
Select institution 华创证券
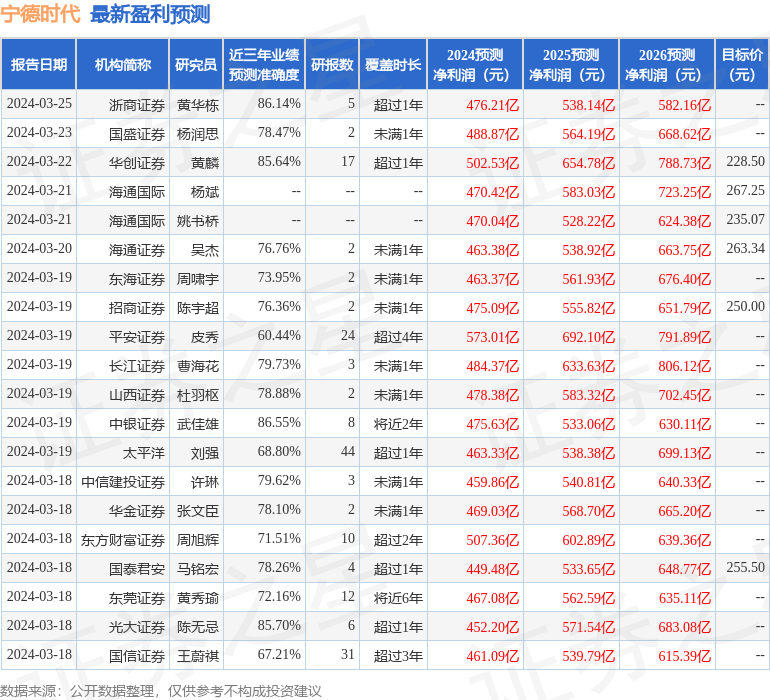137,163
